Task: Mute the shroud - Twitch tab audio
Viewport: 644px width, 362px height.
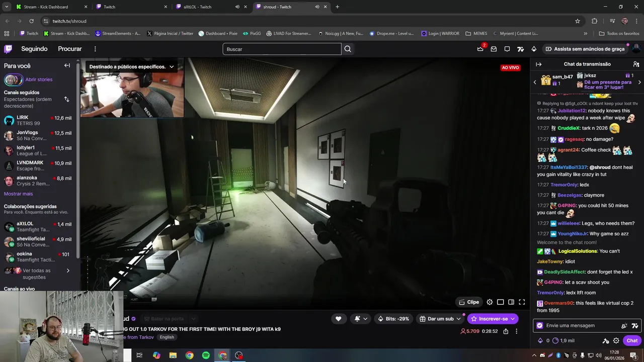Action: point(317,7)
